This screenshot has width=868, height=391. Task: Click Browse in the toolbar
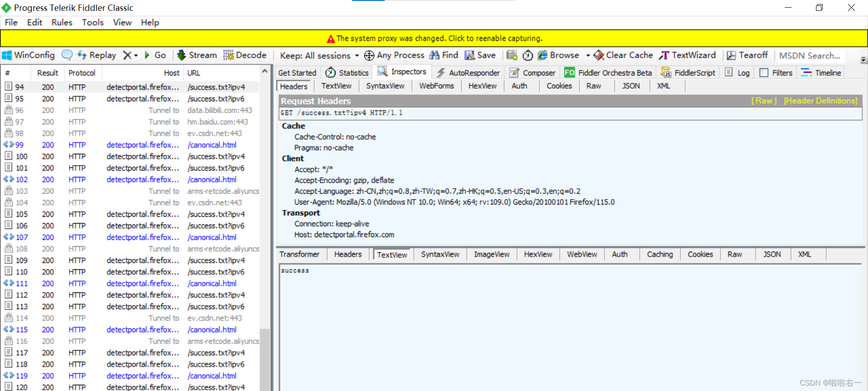(558, 55)
